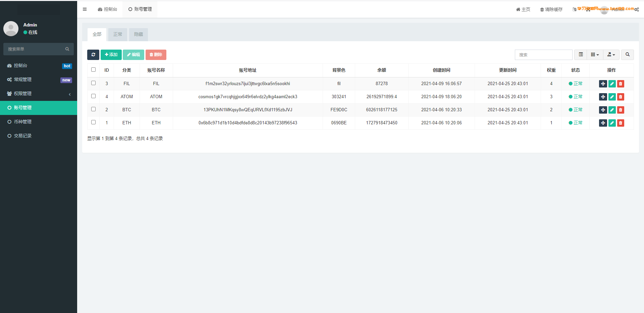Toggle the sidebar hamburger menu icon
Image resolution: width=644 pixels, height=313 pixels.
pyautogui.click(x=85, y=9)
